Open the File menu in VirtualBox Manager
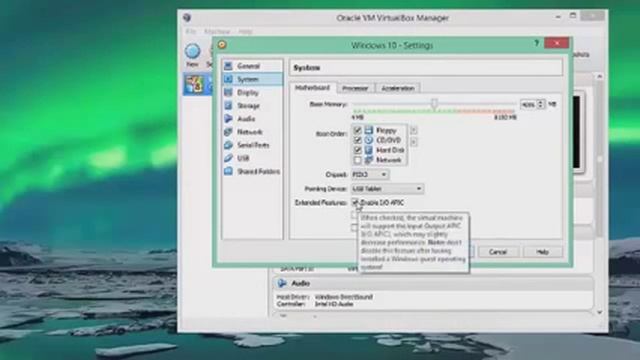640x360 pixels. point(191,31)
